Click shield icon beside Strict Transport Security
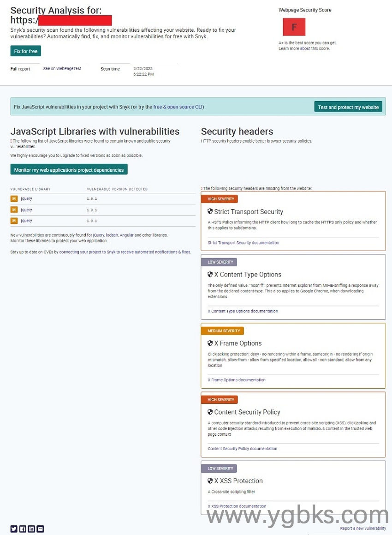392x535 pixels. point(210,211)
